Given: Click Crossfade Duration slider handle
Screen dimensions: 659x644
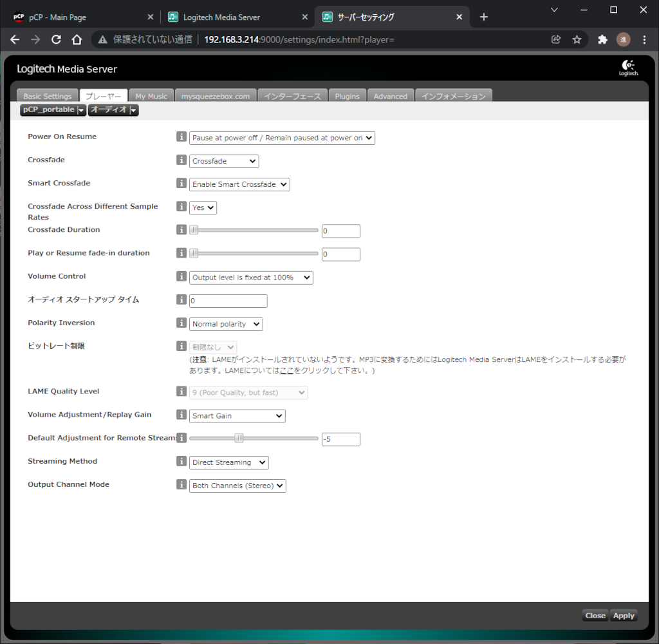Looking at the screenshot, I should 194,230.
